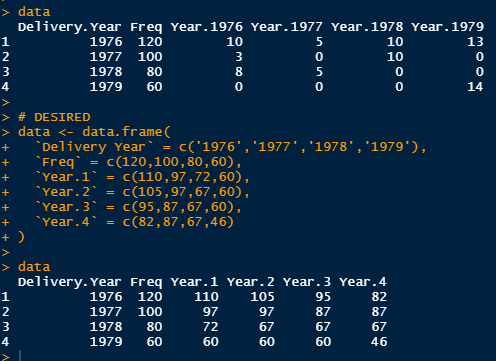Click the '# DESIRED' comment line

[54, 117]
